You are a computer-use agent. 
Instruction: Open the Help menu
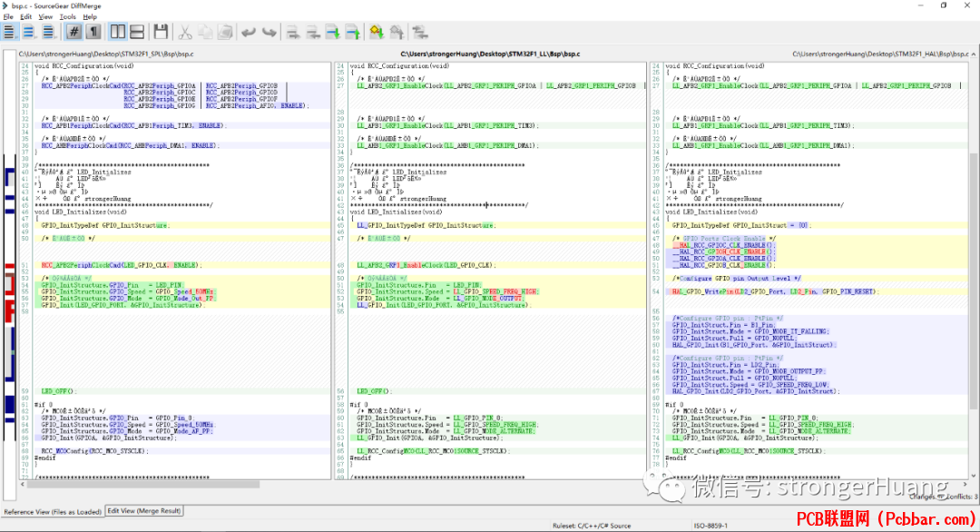click(x=90, y=17)
